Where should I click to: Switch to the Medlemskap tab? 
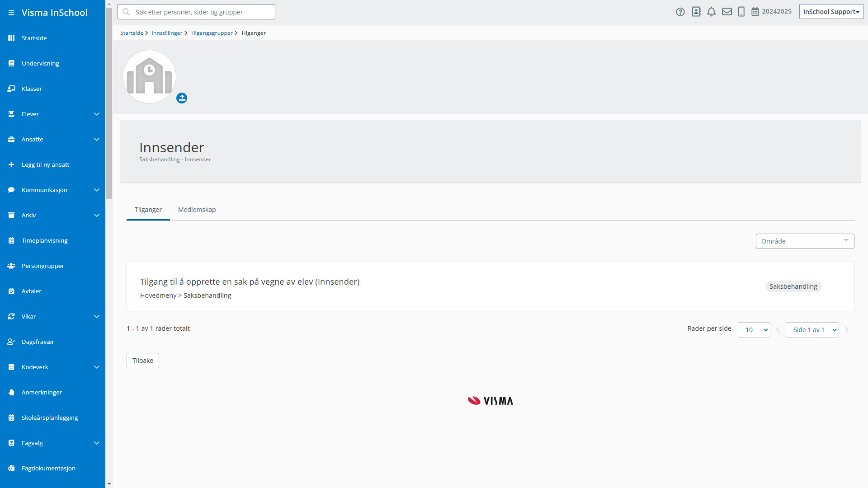(197, 210)
